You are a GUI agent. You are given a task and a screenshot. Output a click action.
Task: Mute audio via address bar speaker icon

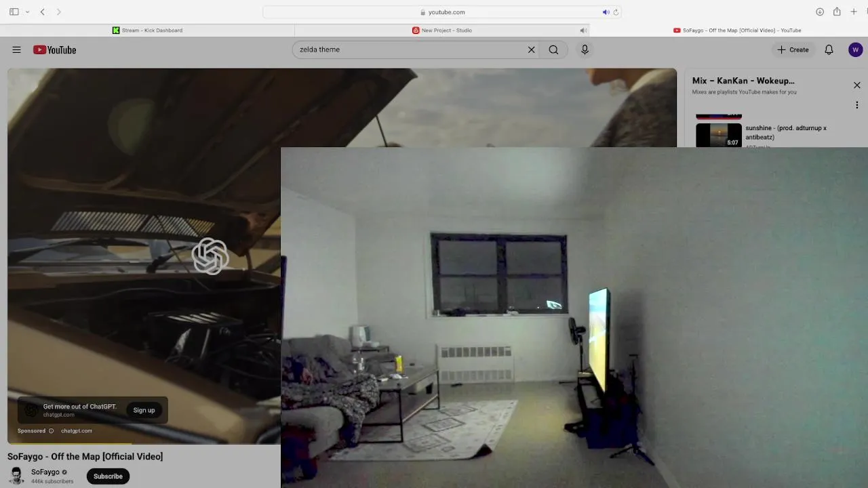(606, 12)
